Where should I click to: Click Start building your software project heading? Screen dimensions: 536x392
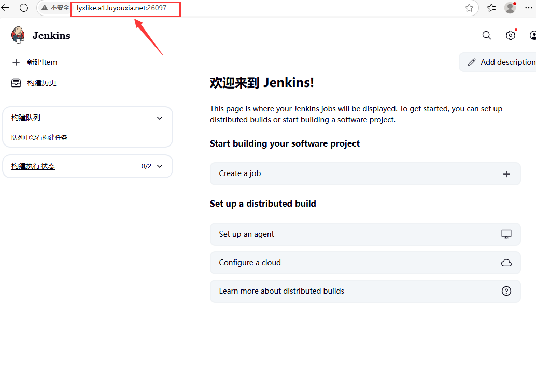pyautogui.click(x=285, y=144)
